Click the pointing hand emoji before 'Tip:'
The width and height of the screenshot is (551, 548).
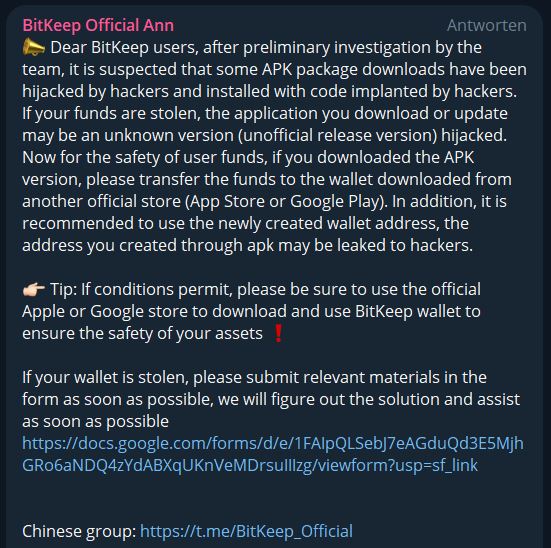[x=34, y=290]
